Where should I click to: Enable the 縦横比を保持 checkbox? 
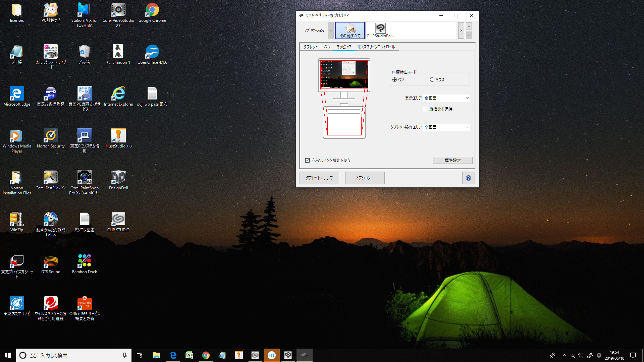(x=425, y=109)
